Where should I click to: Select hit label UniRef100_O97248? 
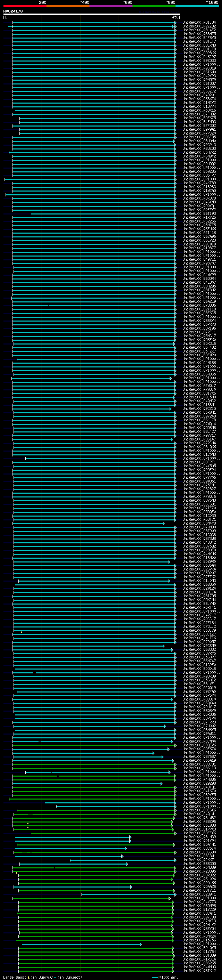tap(199, 416)
